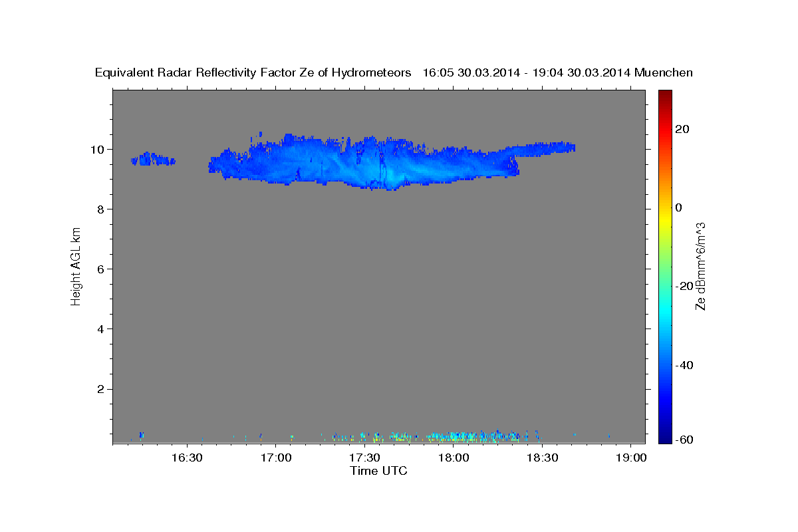Click the small isolated cloud patch before 16:30

(153, 158)
